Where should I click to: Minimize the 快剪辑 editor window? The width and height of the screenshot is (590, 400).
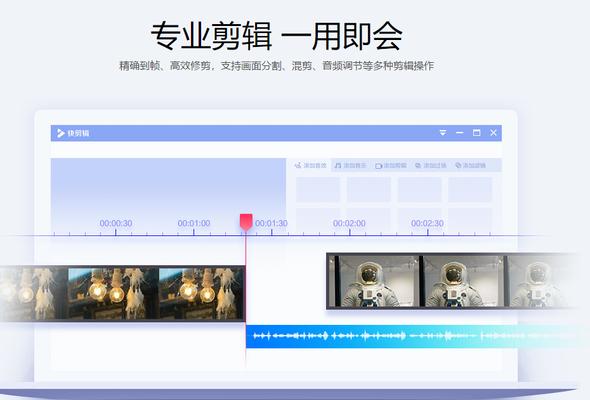(459, 133)
